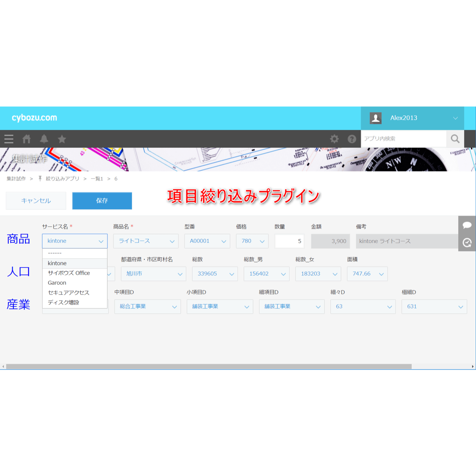Open the 商品名 ライトコース dropdown
The width and height of the screenshot is (476, 476).
pyautogui.click(x=146, y=241)
